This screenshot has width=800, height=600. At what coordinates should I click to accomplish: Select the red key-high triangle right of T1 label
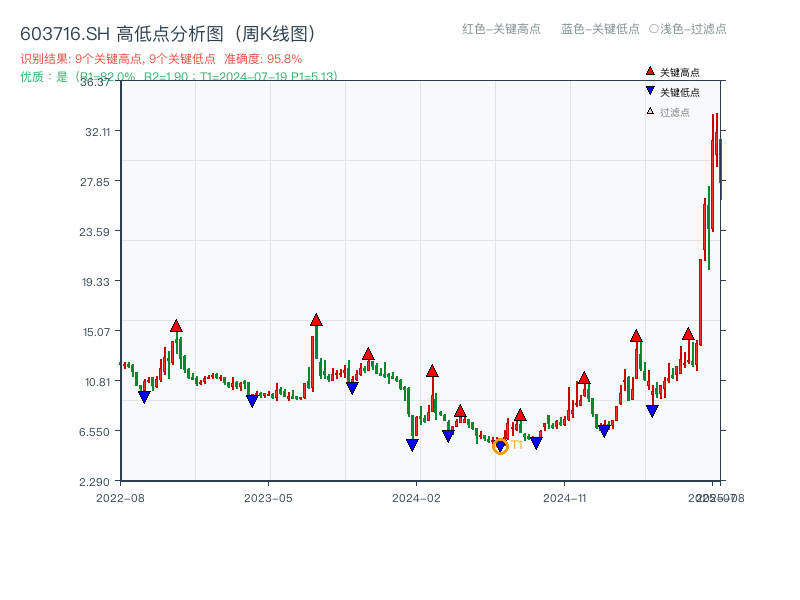tap(520, 415)
